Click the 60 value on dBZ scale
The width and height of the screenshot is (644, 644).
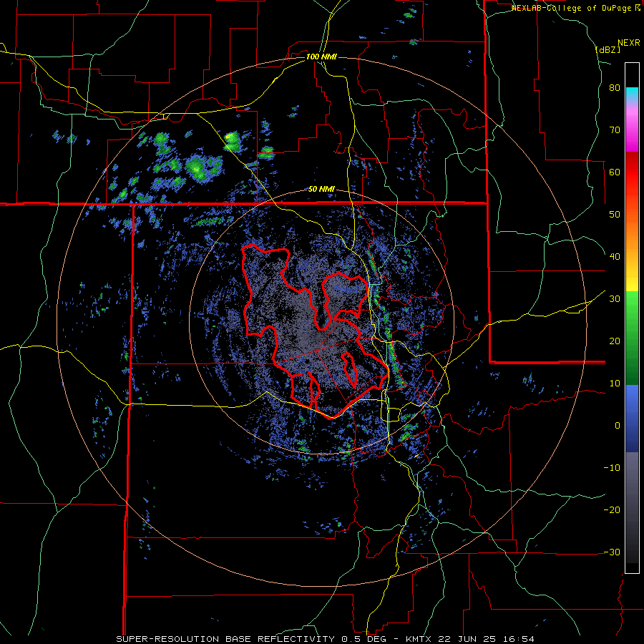coord(615,172)
